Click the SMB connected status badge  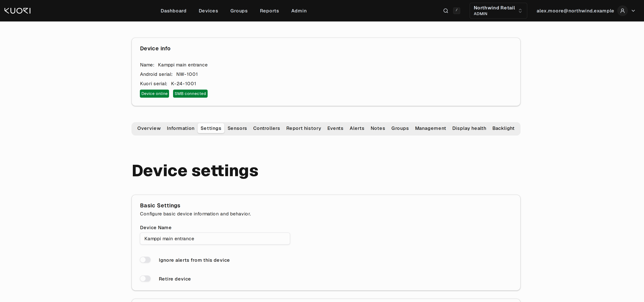tap(190, 94)
